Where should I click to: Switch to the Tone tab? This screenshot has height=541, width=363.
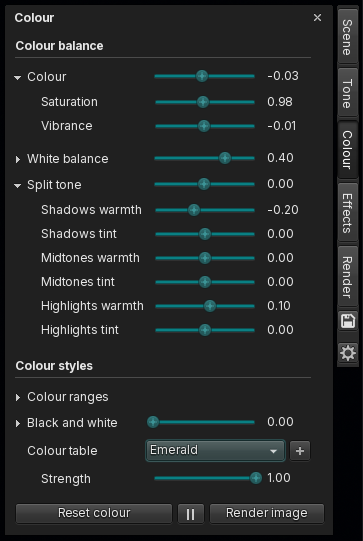click(x=347, y=93)
